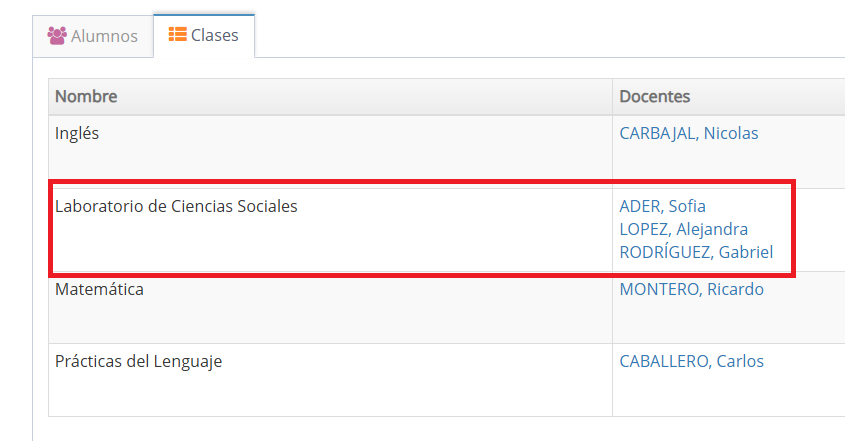845x441 pixels.
Task: Select Laboratorio de Ciencias Sociales class name
Action: pyautogui.click(x=176, y=207)
